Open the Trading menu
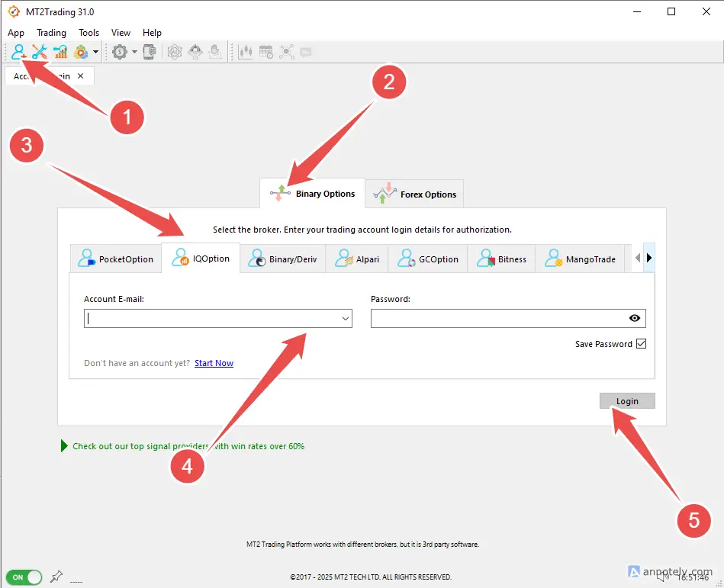The image size is (724, 588). coord(51,33)
